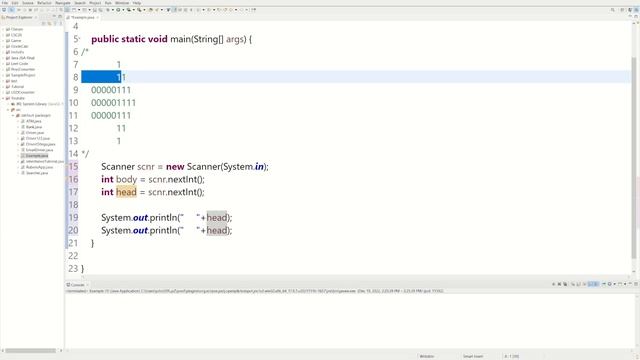Open Console display selected dropdown
Image resolution: width=640 pixels, height=360 pixels.
click(615, 284)
